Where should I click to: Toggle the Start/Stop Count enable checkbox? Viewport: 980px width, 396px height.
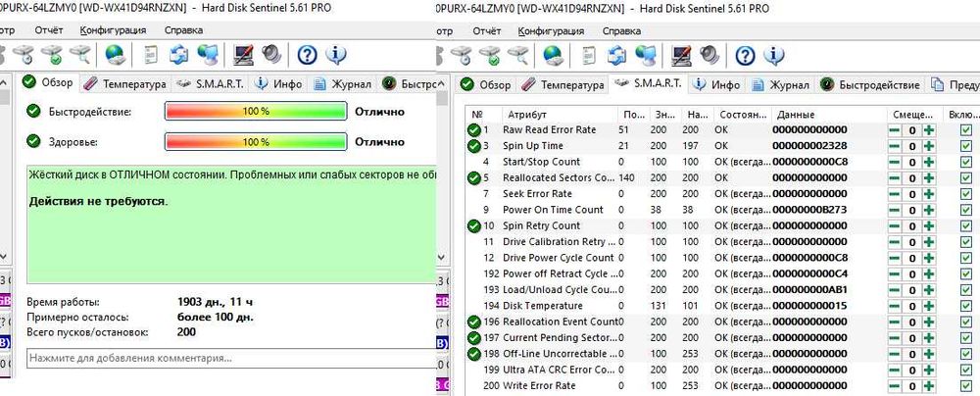tap(966, 162)
